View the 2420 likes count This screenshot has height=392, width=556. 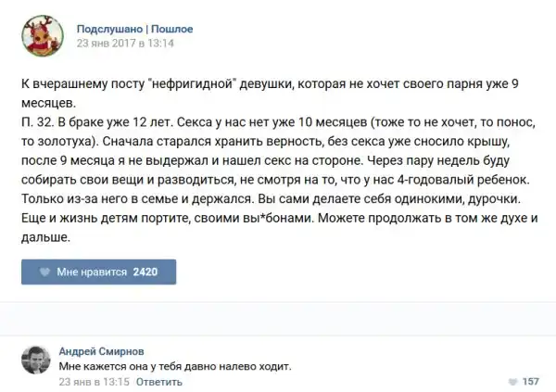pyautogui.click(x=147, y=272)
